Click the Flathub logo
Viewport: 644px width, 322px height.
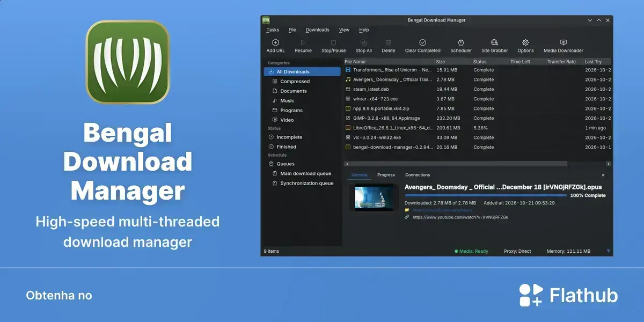[x=568, y=295]
